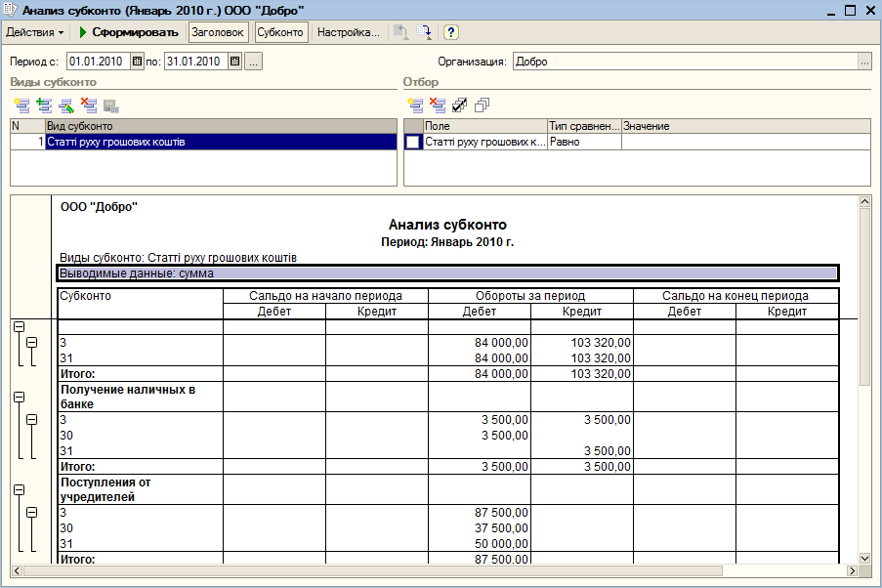Open organization selection ellipsis button
The width and height of the screenshot is (882, 588).
864,62
